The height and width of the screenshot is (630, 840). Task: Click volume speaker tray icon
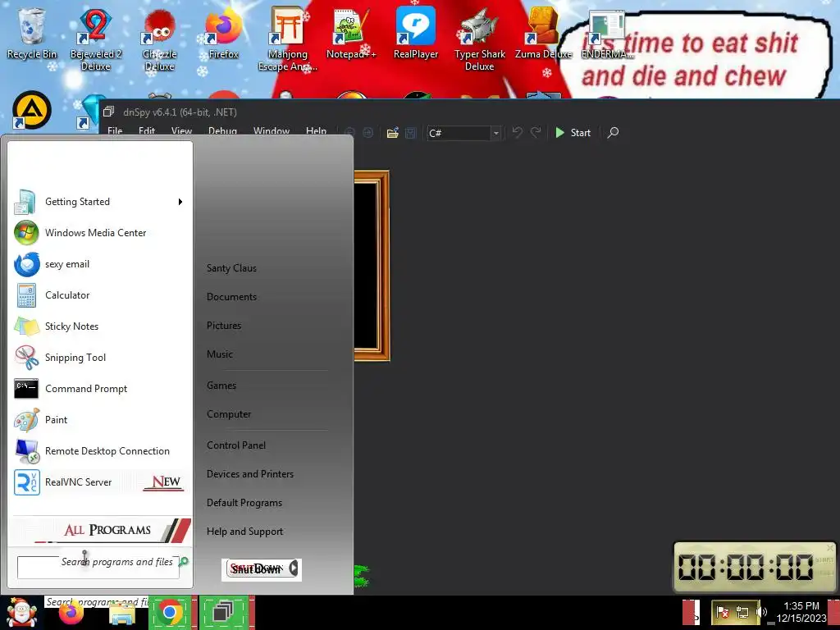click(762, 612)
